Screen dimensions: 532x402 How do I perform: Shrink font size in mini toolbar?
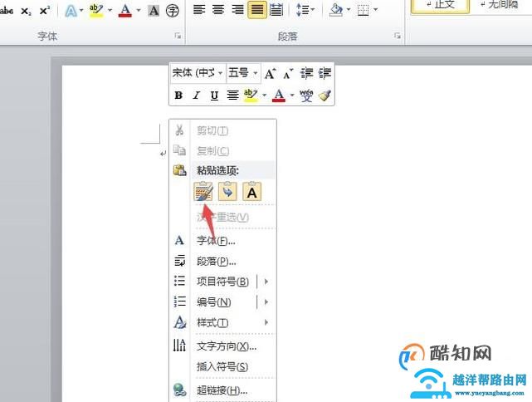(x=288, y=74)
